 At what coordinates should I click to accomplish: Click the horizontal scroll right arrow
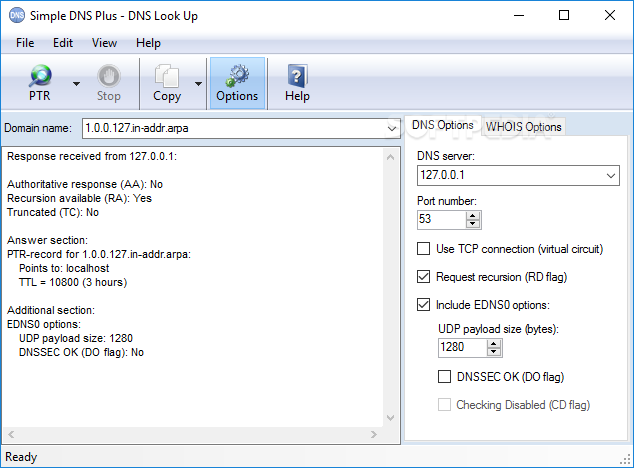pyautogui.click(x=374, y=434)
